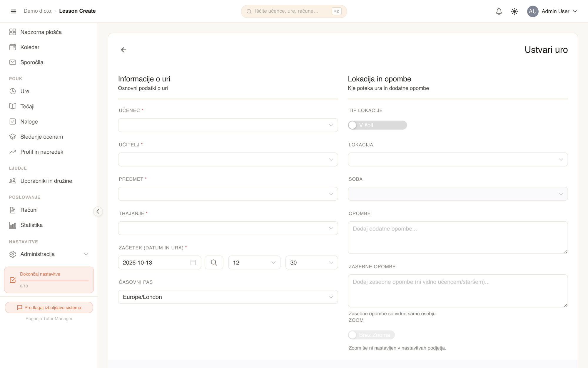Click Demo d.o.o. breadcrumb link
Image resolution: width=588 pixels, height=368 pixels.
[x=38, y=11]
